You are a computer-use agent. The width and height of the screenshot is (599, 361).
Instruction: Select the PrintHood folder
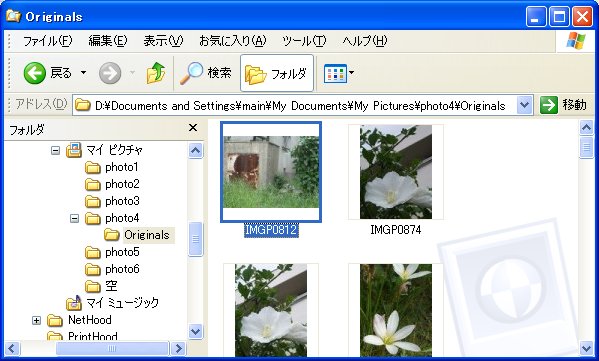click(82, 336)
